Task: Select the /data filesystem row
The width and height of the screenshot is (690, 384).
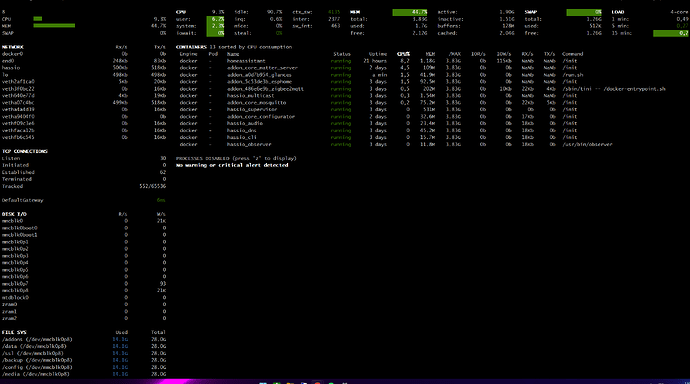Action: click(x=84, y=347)
